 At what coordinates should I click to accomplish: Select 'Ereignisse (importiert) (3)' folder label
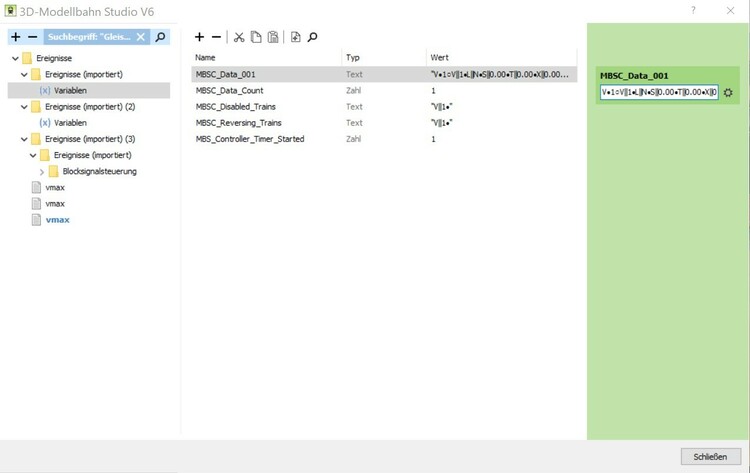pyautogui.click(x=90, y=139)
